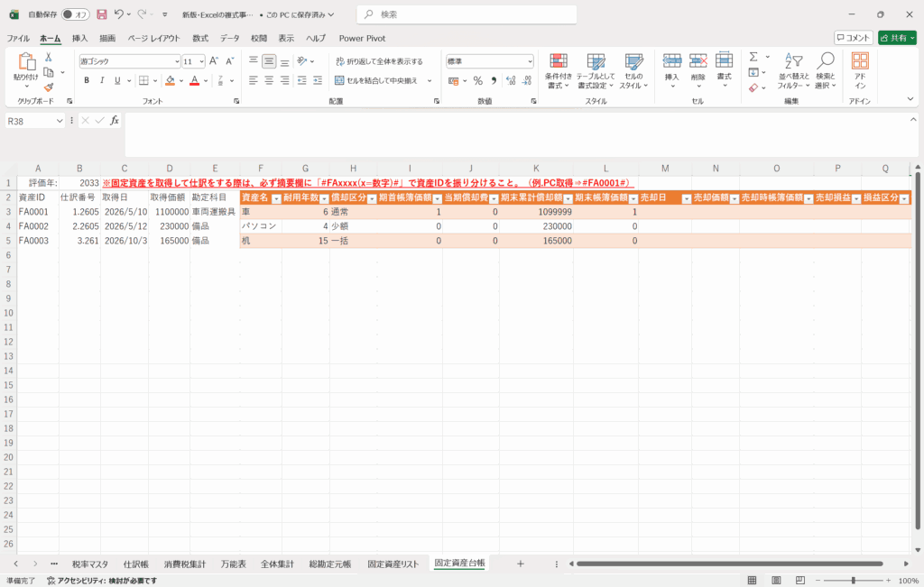Click the Name Box showing R38

(30, 121)
